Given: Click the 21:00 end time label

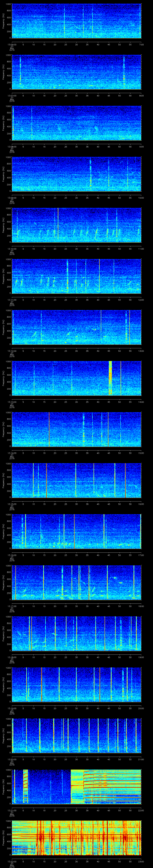Looking at the screenshot, I should [x=141, y=759].
